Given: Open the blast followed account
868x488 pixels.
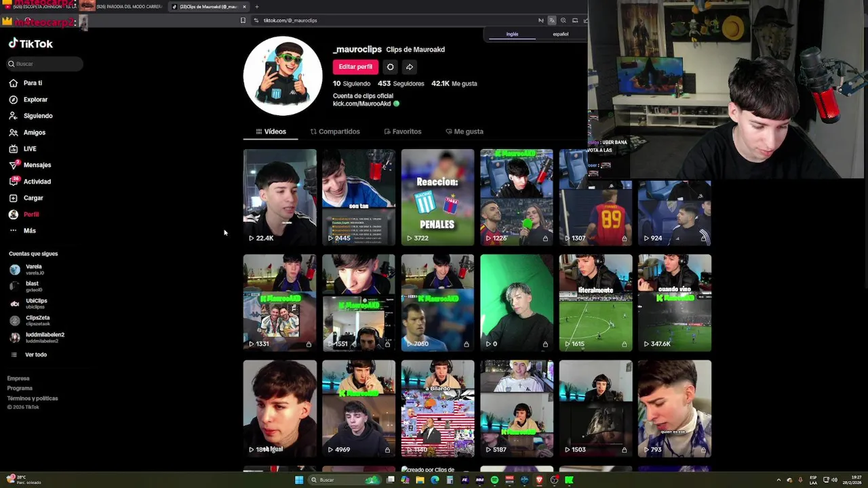Looking at the screenshot, I should [26, 287].
